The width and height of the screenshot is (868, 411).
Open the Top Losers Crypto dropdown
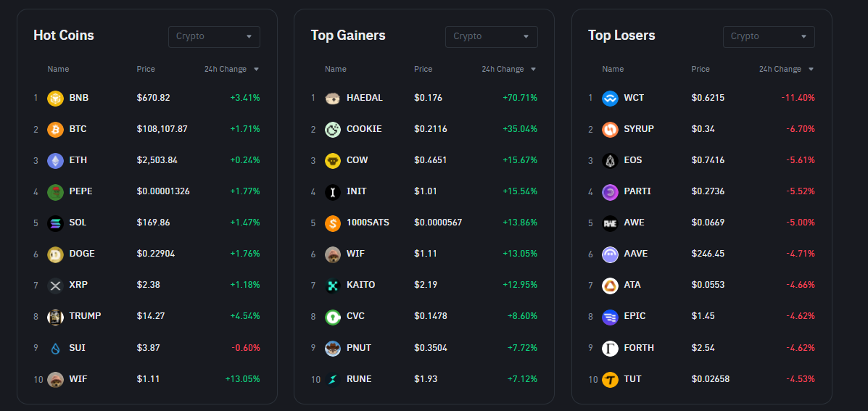[x=769, y=37]
